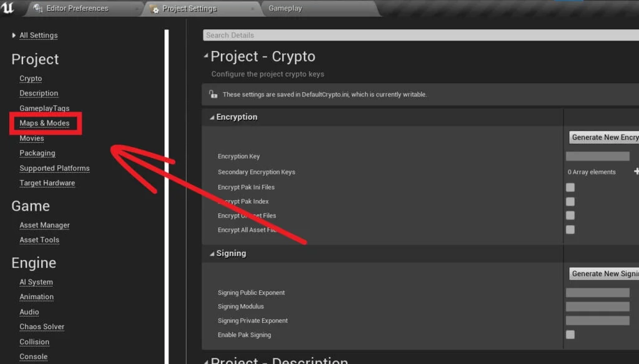Image resolution: width=639 pixels, height=364 pixels.
Task: Open Maps & Modes settings
Action: pyautogui.click(x=44, y=123)
